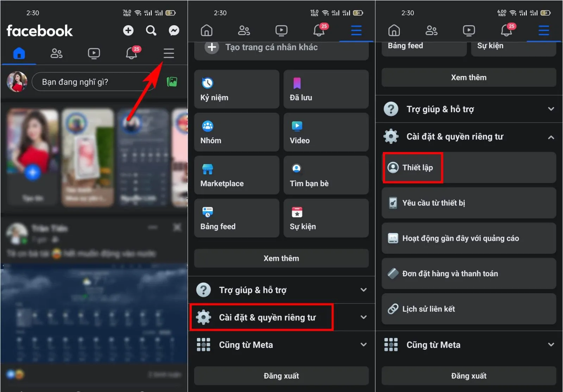Open Friends icon in middle screen
This screenshot has width=563, height=392.
(x=244, y=31)
